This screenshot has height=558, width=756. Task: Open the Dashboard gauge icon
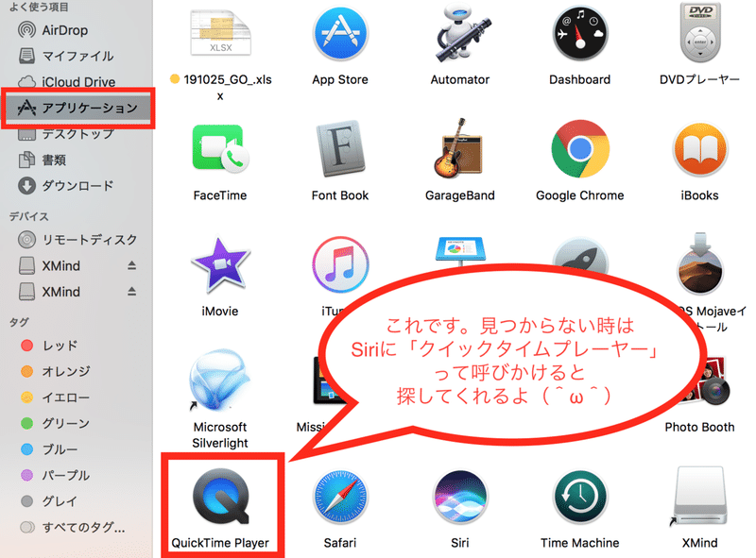coord(580,34)
